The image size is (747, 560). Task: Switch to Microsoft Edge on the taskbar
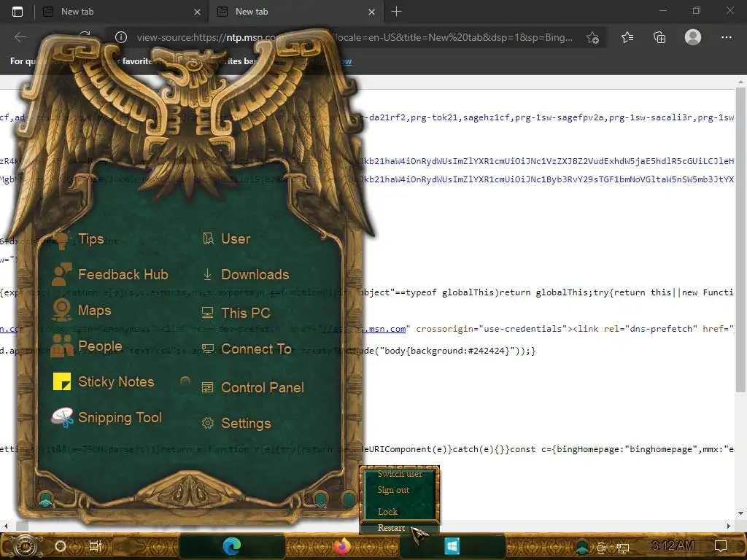(x=232, y=546)
